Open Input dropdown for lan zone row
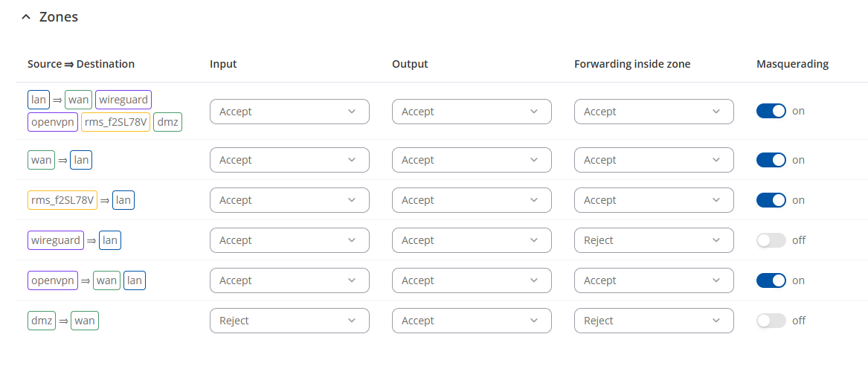This screenshot has height=366, width=868. pyautogui.click(x=289, y=112)
